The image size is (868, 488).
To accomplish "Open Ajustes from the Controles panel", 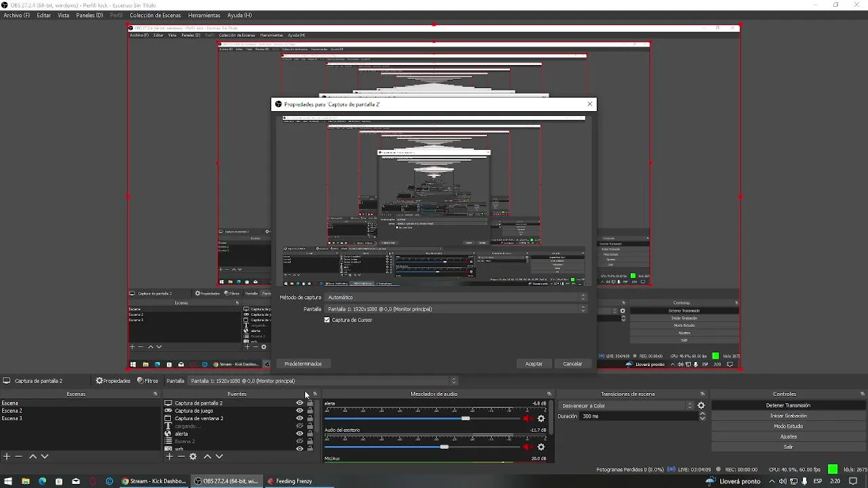I will tap(789, 436).
